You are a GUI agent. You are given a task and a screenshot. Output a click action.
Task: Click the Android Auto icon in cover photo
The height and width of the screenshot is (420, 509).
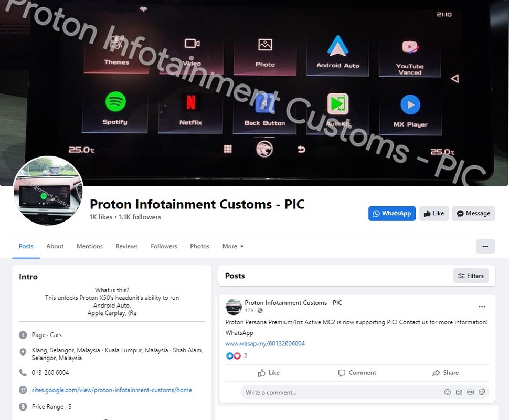(x=337, y=46)
